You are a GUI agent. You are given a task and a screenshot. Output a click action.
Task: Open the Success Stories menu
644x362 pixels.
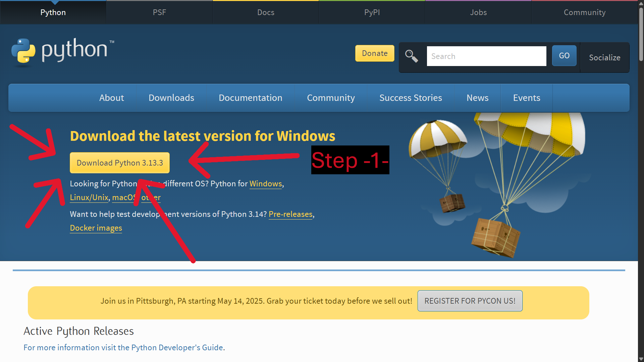411,98
